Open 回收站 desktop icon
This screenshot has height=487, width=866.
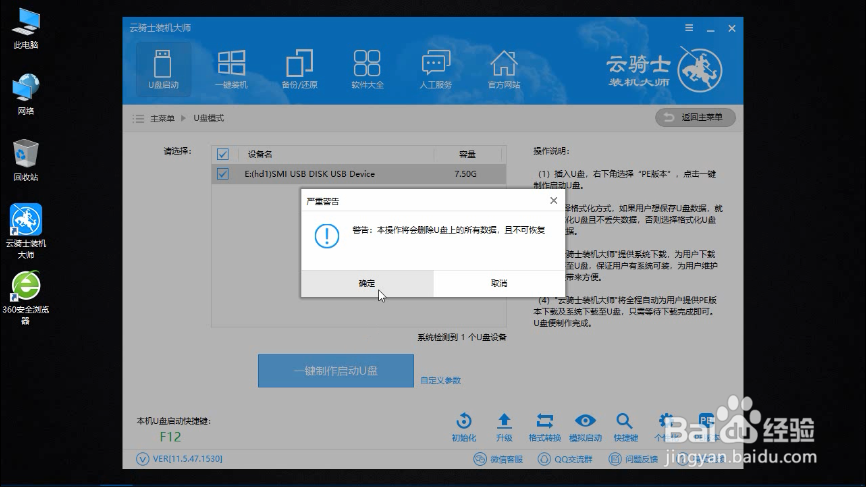25,161
